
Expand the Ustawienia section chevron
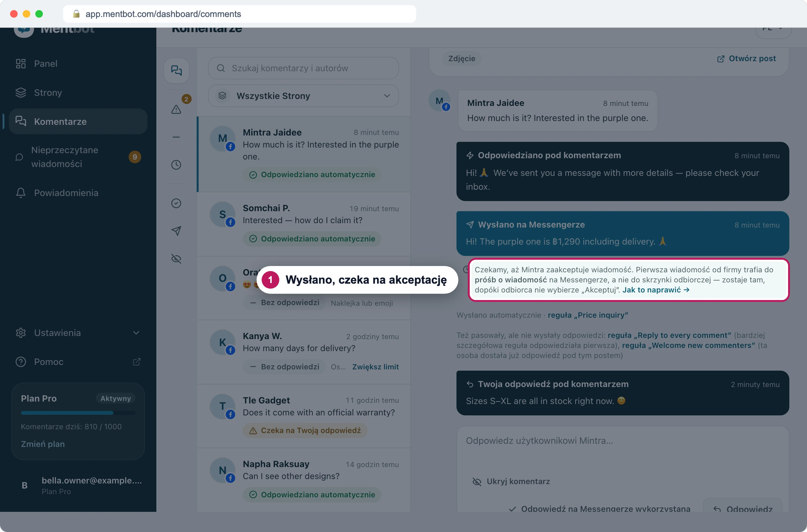click(x=136, y=333)
